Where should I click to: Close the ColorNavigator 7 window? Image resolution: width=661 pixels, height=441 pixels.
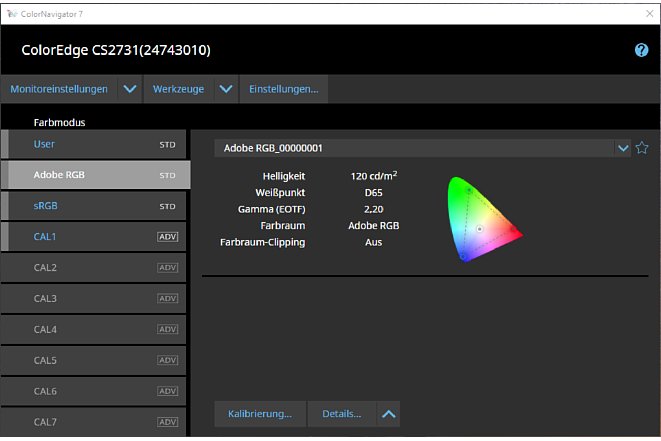650,13
